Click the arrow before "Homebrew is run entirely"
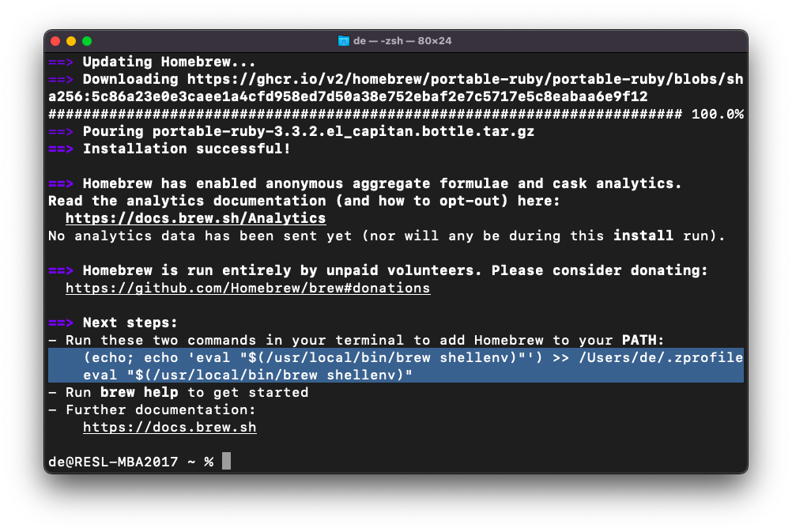 (61, 270)
